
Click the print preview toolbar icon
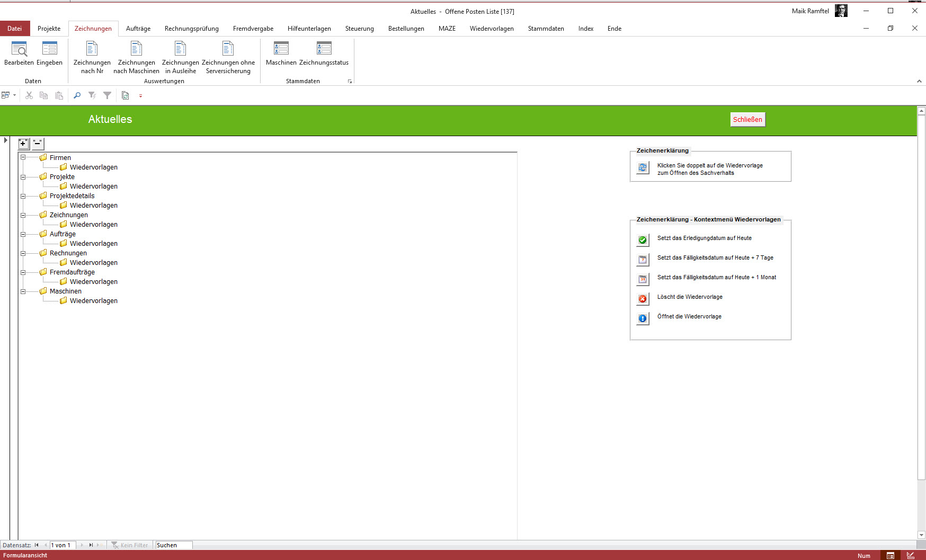tap(126, 95)
